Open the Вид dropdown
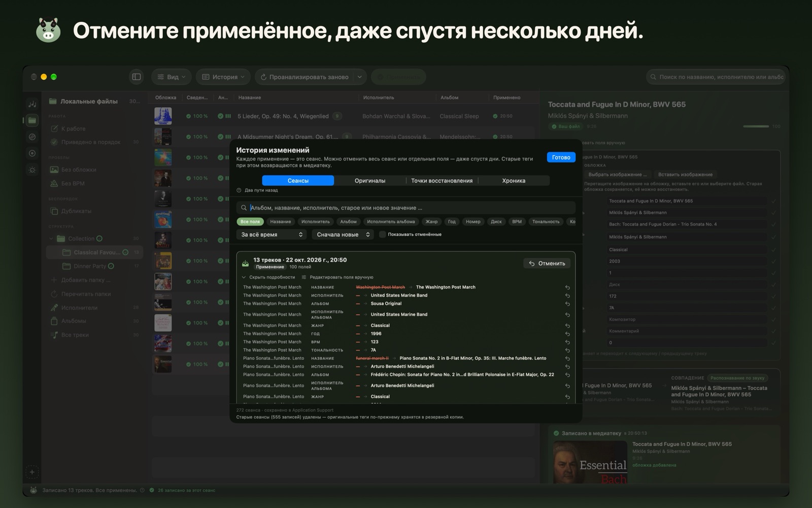812x508 pixels. coord(171,77)
